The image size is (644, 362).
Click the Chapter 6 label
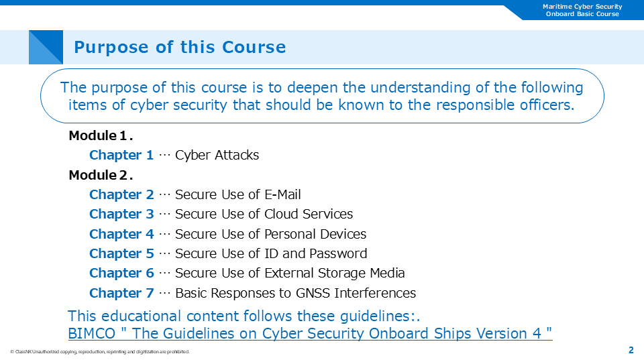121,273
